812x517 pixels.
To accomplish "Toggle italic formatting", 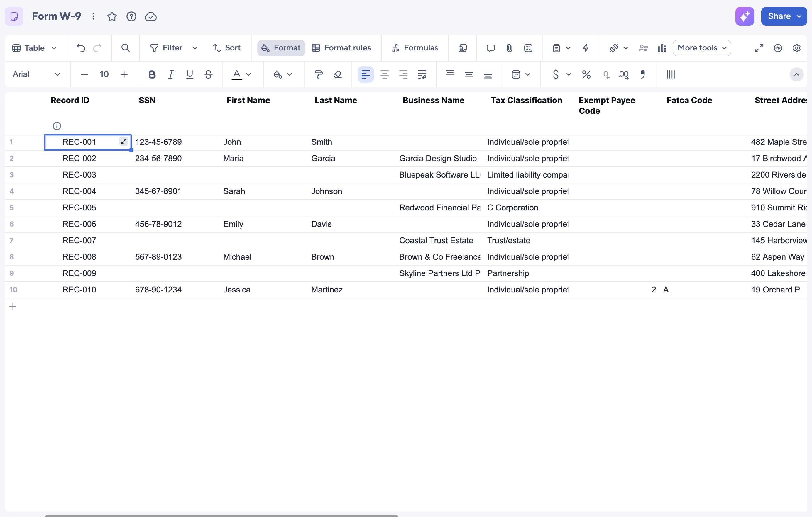I will [171, 74].
